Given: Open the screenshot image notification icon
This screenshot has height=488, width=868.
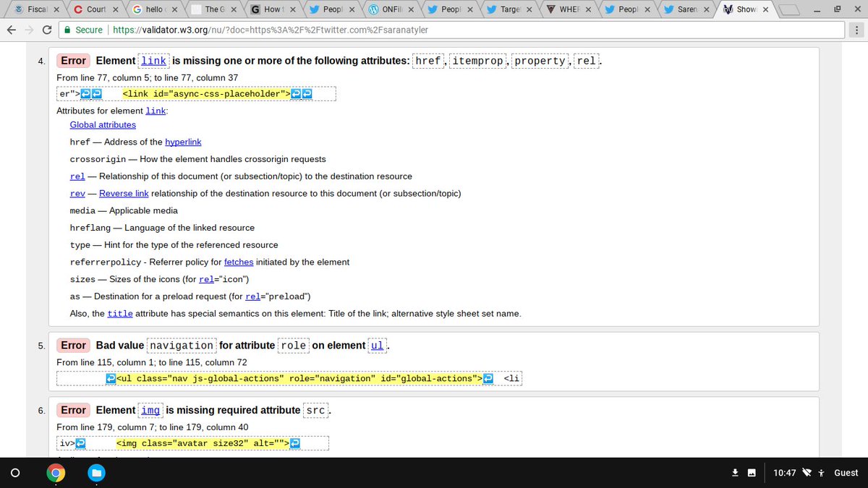Looking at the screenshot, I should click(752, 473).
